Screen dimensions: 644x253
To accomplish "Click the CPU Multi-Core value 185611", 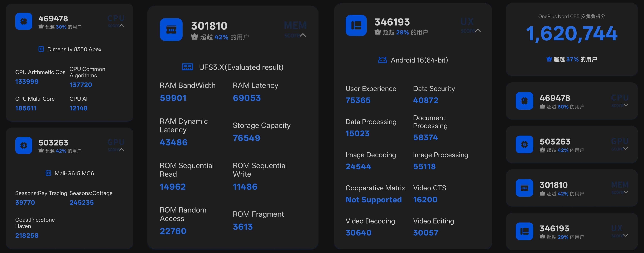I will click(x=26, y=108).
